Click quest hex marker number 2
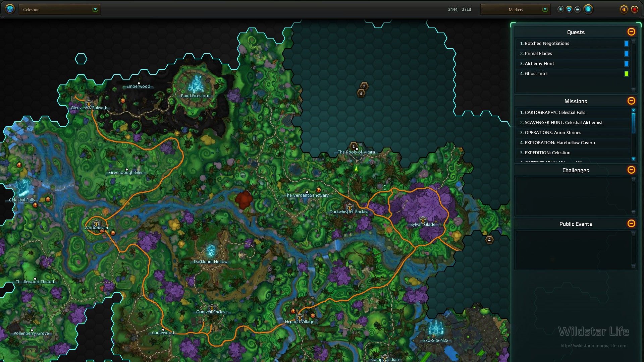Screen dimensions: 644x362 click(x=364, y=86)
